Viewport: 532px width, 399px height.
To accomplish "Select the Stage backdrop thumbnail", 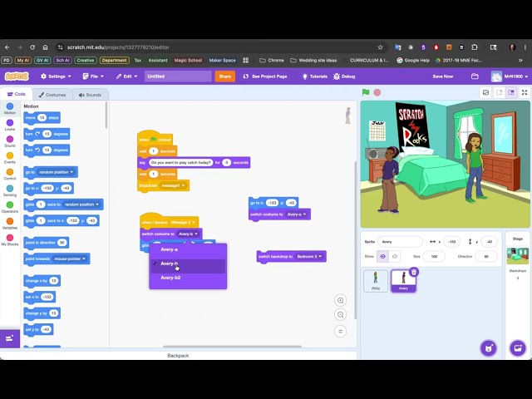I will (517, 256).
